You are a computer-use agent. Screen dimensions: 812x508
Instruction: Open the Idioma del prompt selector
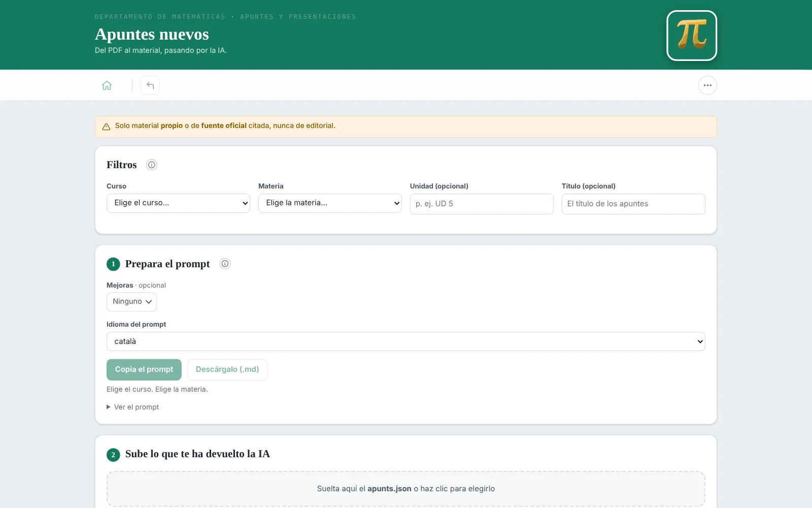[405, 341]
